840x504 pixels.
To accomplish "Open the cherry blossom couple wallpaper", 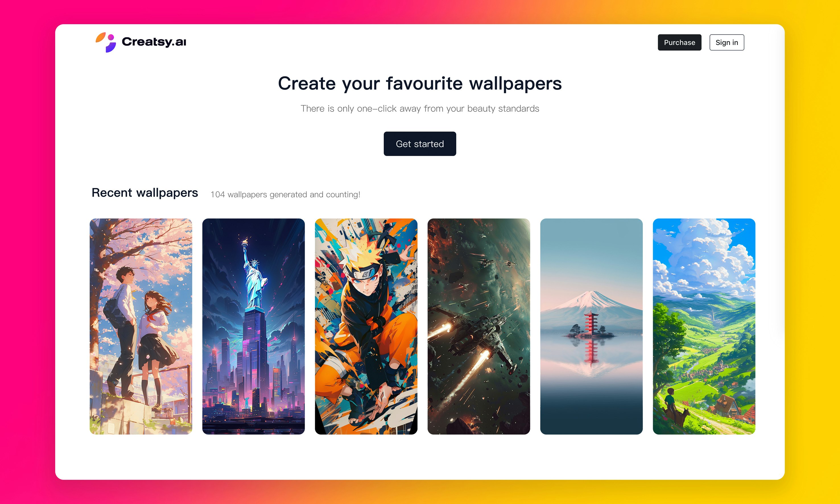I will (141, 327).
